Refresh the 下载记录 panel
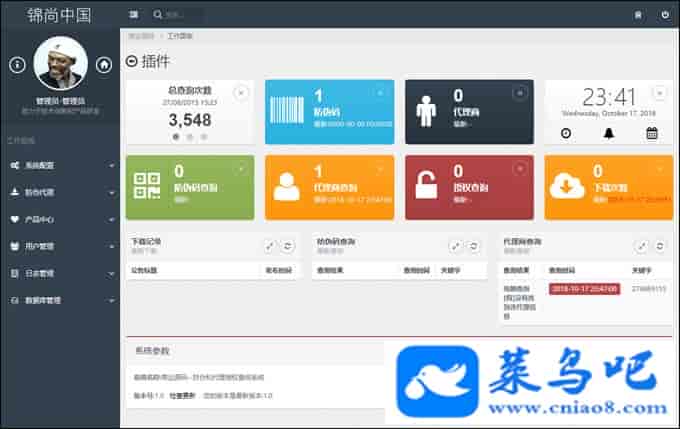 click(288, 246)
